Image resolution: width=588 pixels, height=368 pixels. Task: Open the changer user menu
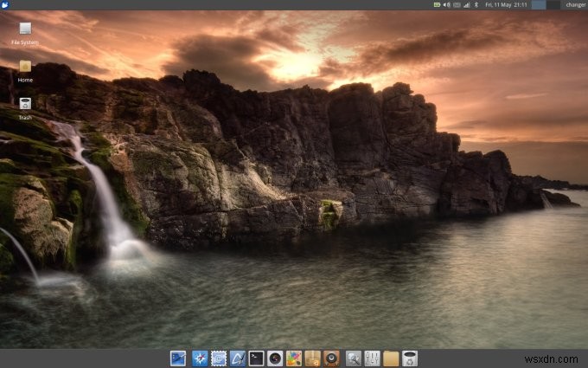[575, 5]
